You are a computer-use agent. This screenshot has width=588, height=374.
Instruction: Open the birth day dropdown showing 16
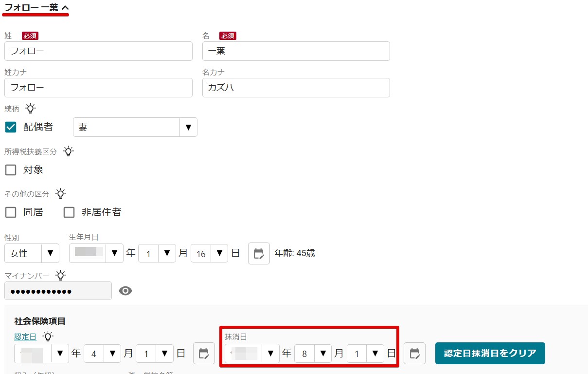209,253
